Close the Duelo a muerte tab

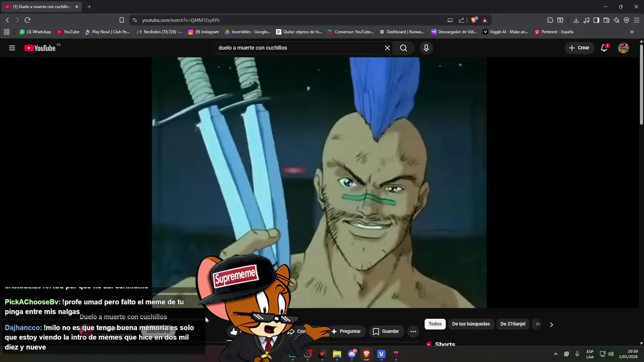pos(76,7)
